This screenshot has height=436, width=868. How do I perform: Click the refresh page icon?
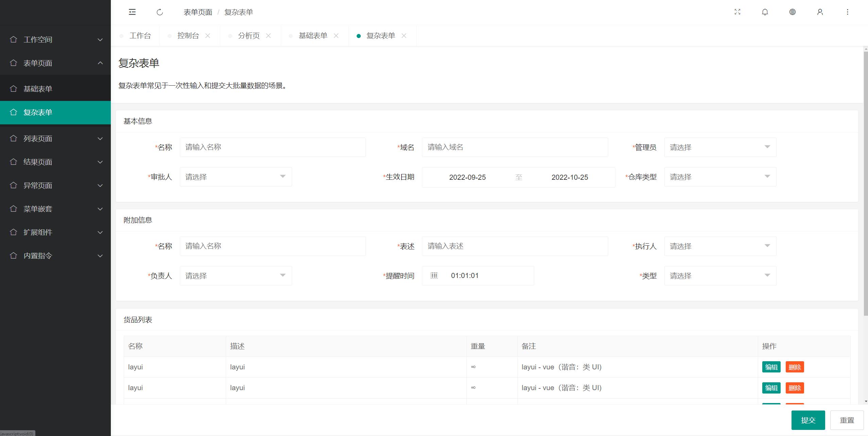pos(160,12)
